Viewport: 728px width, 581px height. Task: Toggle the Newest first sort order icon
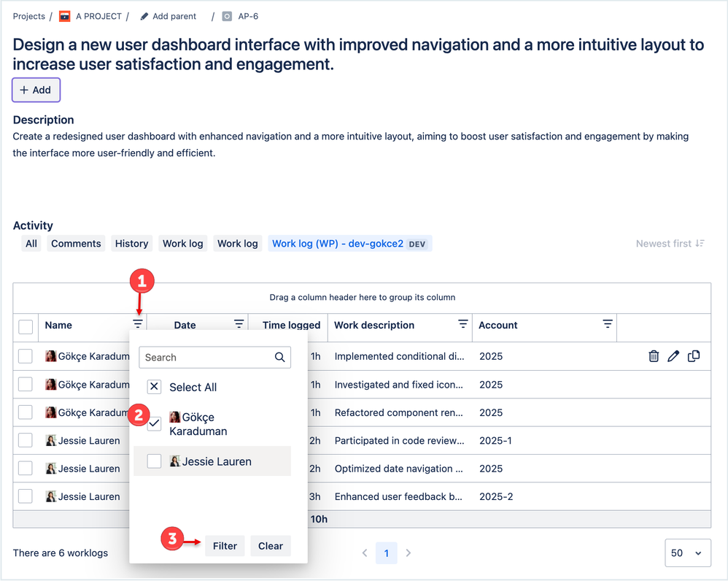click(700, 243)
